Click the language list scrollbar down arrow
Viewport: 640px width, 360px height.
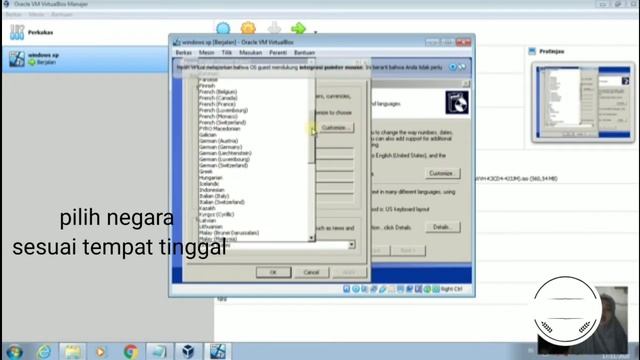coord(312,238)
